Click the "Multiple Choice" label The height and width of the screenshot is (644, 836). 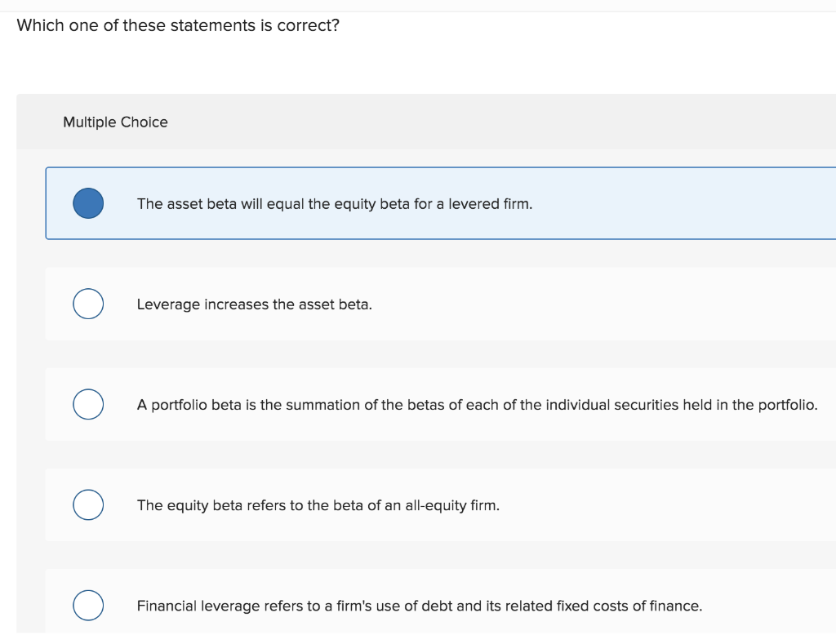pyautogui.click(x=115, y=122)
